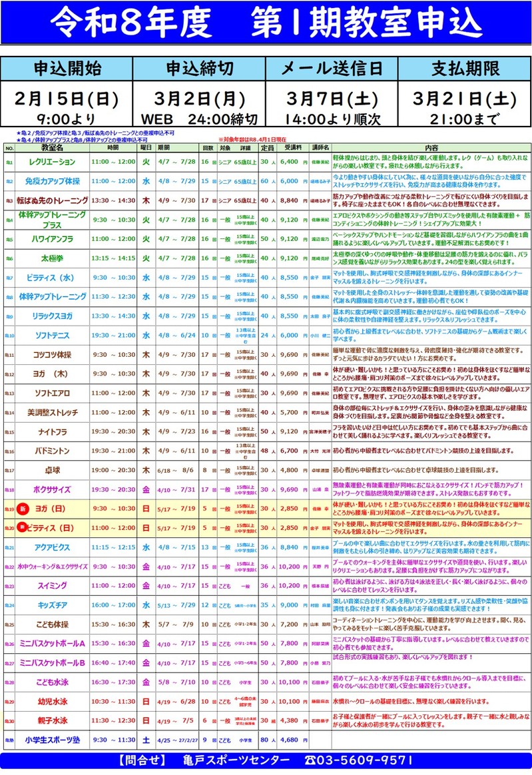Select the ボクササイズ class name

coord(53,490)
